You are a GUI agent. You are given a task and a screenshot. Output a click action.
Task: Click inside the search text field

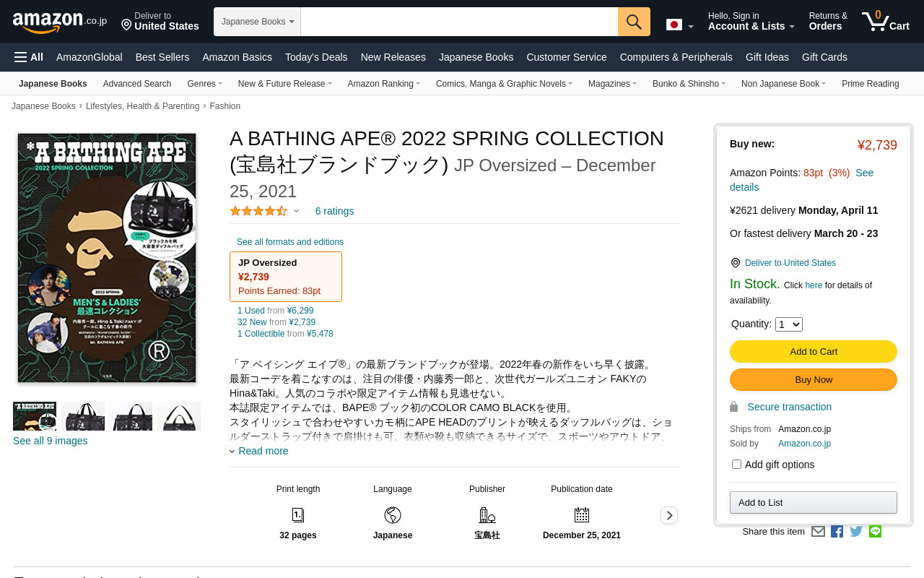click(x=459, y=22)
